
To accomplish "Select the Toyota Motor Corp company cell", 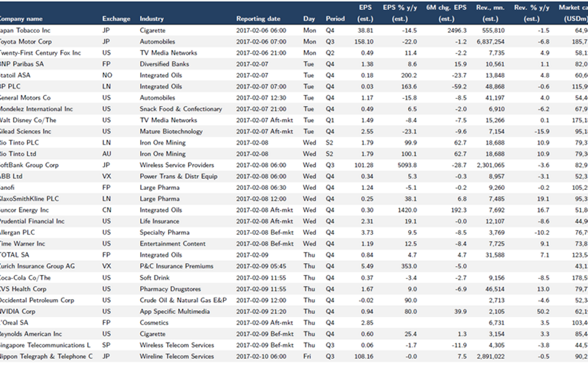I will (x=25, y=42).
